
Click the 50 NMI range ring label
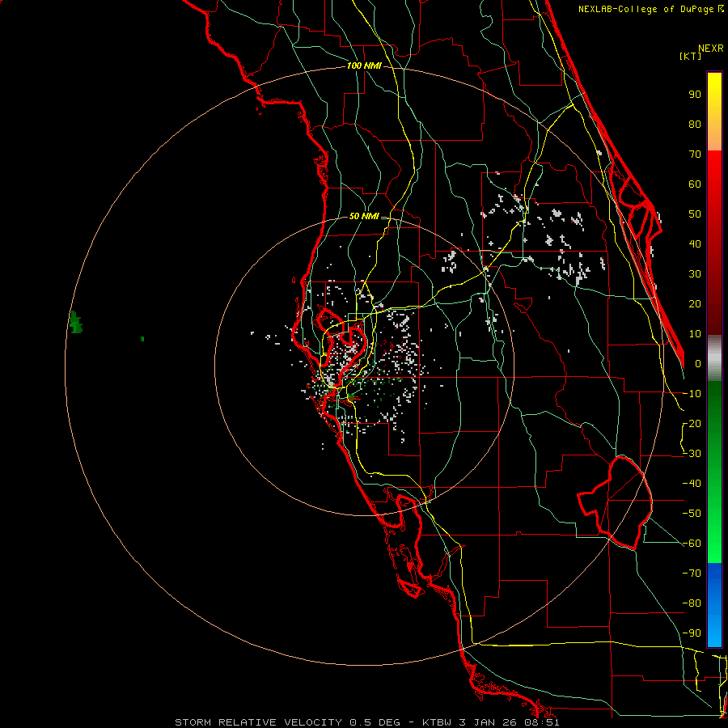364,216
